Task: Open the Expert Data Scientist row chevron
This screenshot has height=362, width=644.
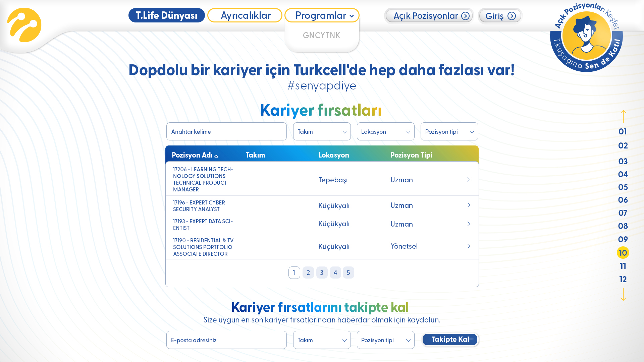Action: 469,224
